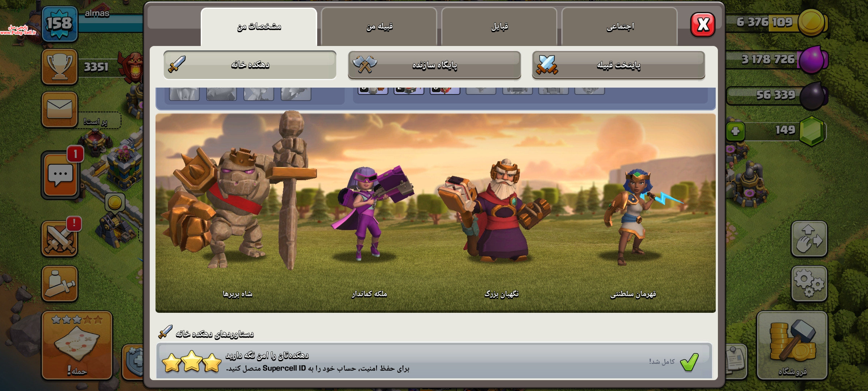Viewport: 868px width, 391px height.
Task: Add gems with green plus button
Action: click(x=735, y=131)
